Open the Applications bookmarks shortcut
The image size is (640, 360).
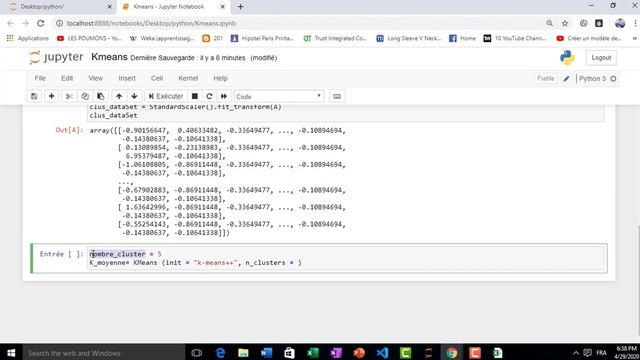tap(28, 38)
